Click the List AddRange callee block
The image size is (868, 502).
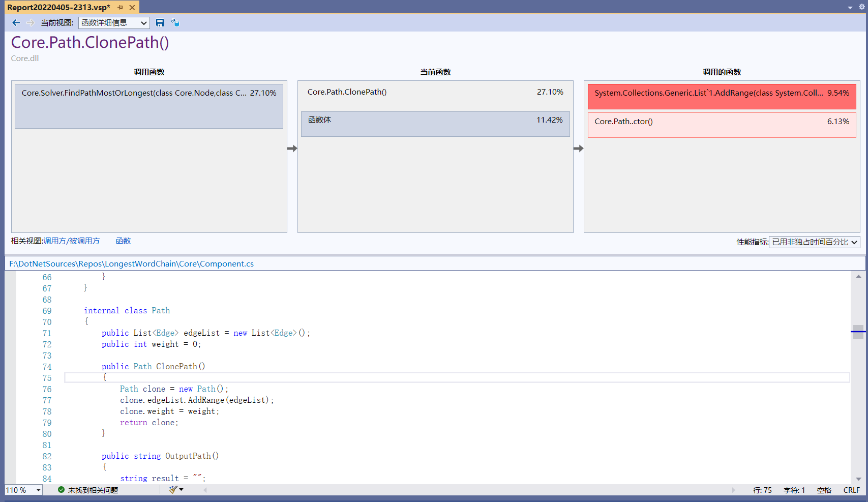coord(722,96)
